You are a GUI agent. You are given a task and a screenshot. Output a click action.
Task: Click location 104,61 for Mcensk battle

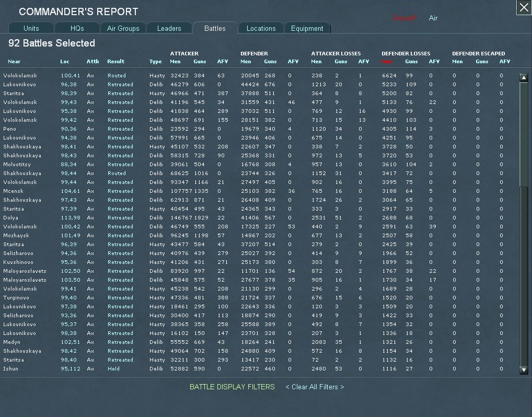(x=70, y=191)
